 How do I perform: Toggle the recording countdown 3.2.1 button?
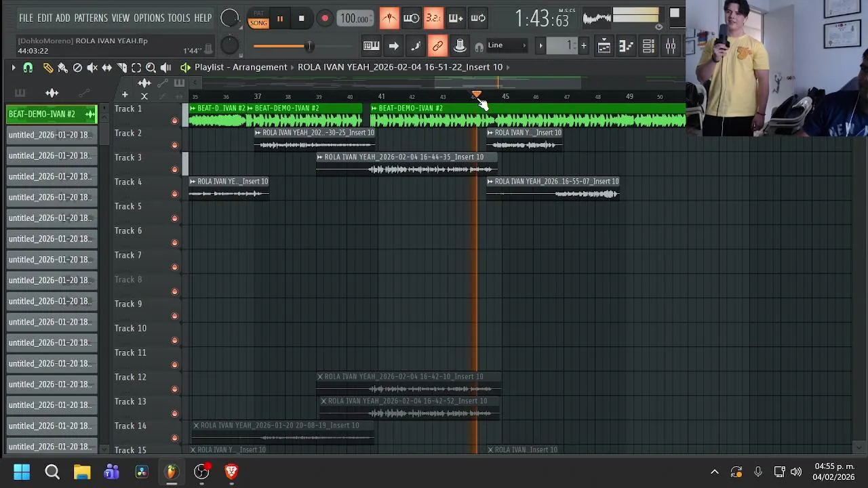(433, 18)
